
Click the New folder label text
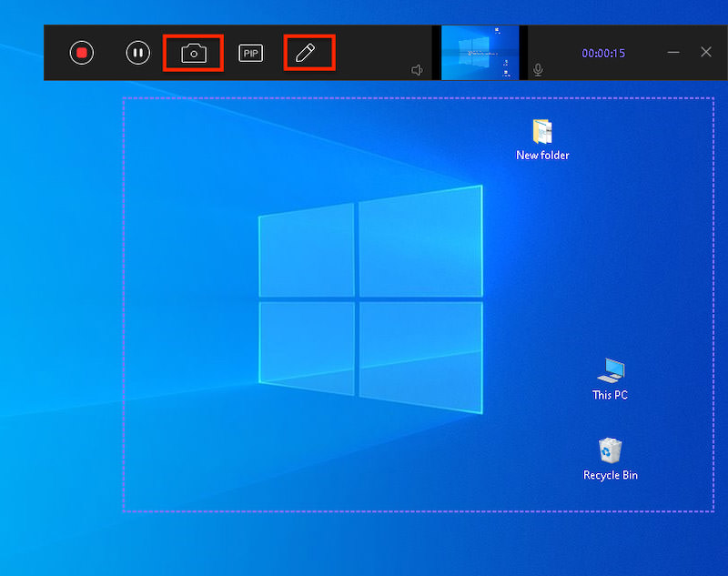point(542,155)
